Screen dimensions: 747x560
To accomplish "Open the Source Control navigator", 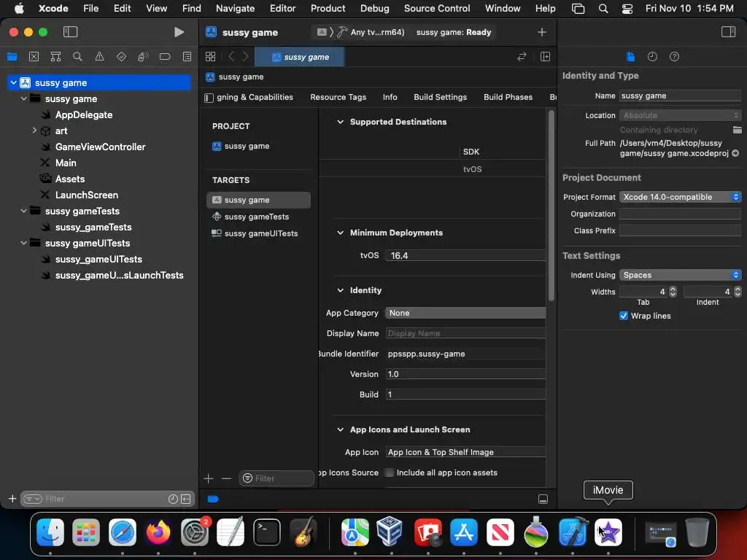I will [34, 57].
